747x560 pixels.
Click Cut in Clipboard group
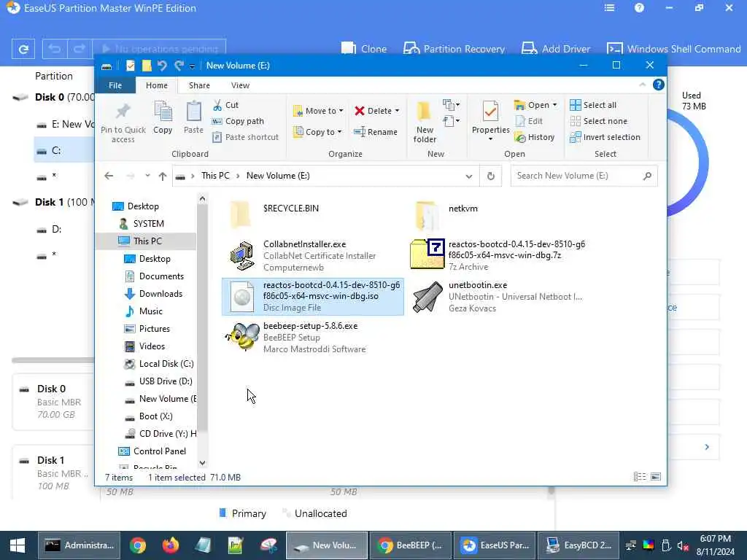click(226, 105)
